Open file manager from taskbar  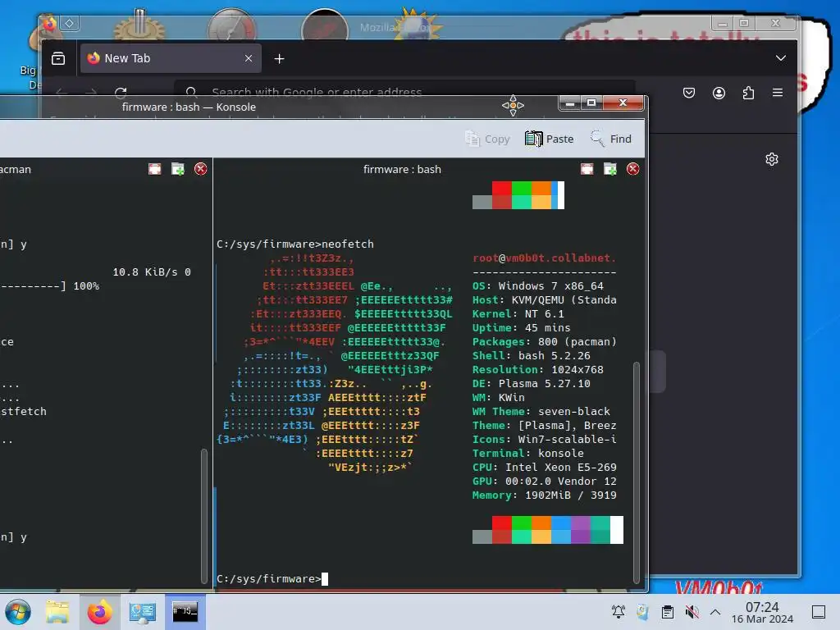(x=57, y=612)
